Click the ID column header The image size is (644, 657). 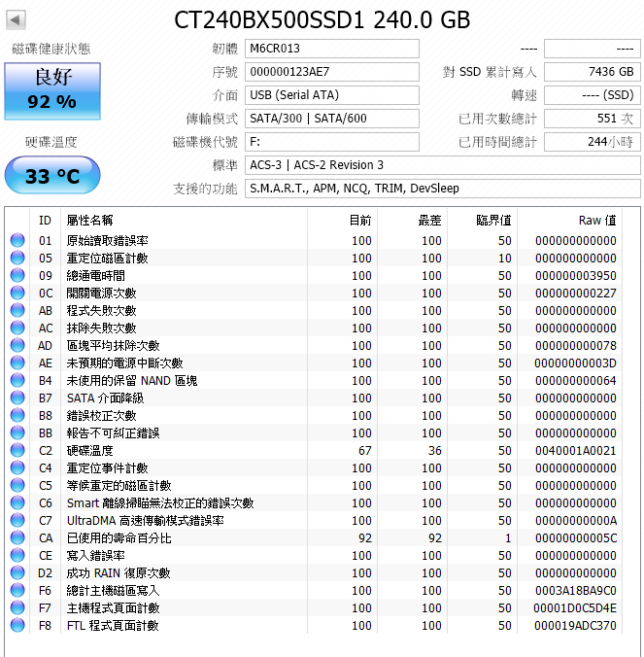click(x=45, y=220)
